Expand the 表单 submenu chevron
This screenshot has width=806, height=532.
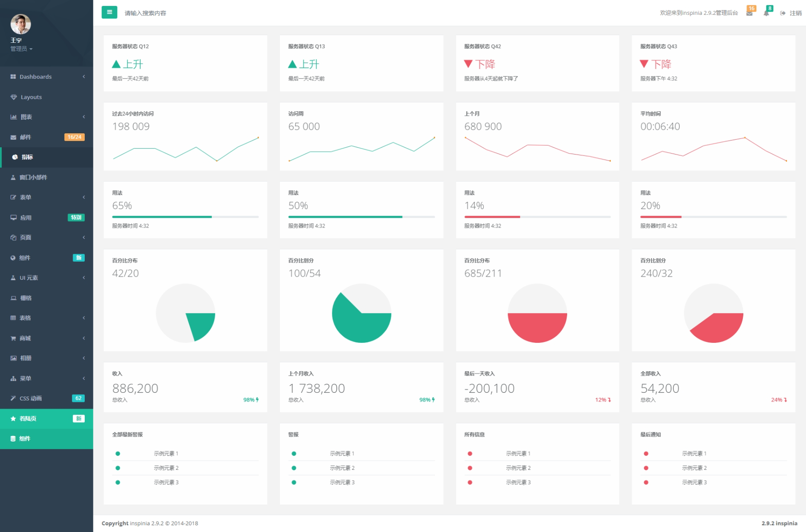coord(84,197)
